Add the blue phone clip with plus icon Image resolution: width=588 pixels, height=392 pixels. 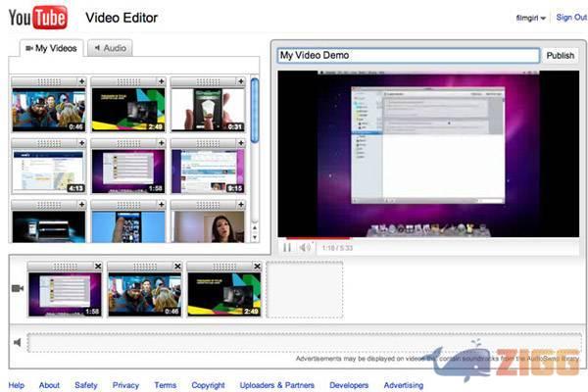pos(161,205)
